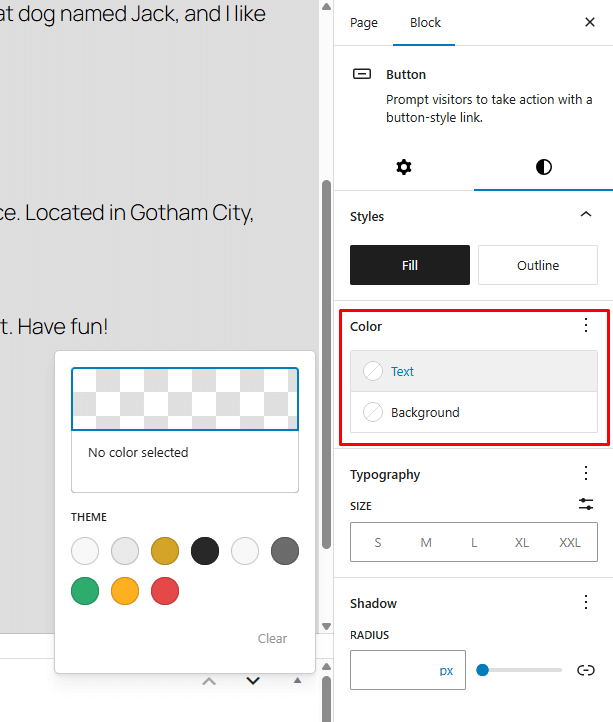Choose font size S
The width and height of the screenshot is (613, 722).
pyautogui.click(x=378, y=542)
